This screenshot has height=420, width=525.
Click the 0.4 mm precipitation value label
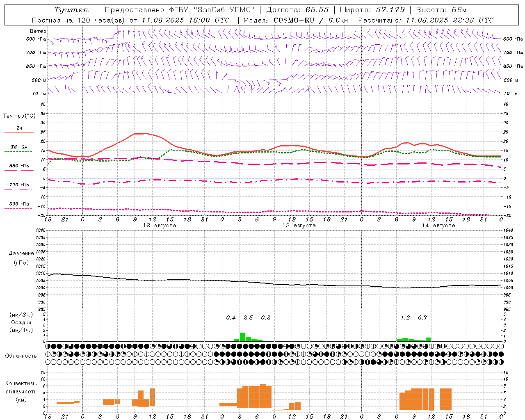[231, 317]
